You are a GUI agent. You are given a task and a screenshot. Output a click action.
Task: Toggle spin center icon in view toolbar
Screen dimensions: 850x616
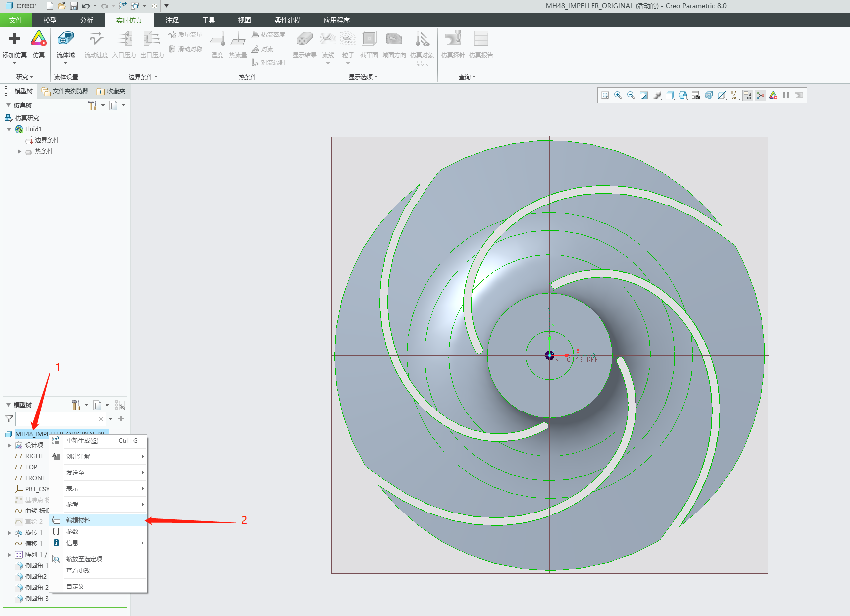[x=760, y=95]
